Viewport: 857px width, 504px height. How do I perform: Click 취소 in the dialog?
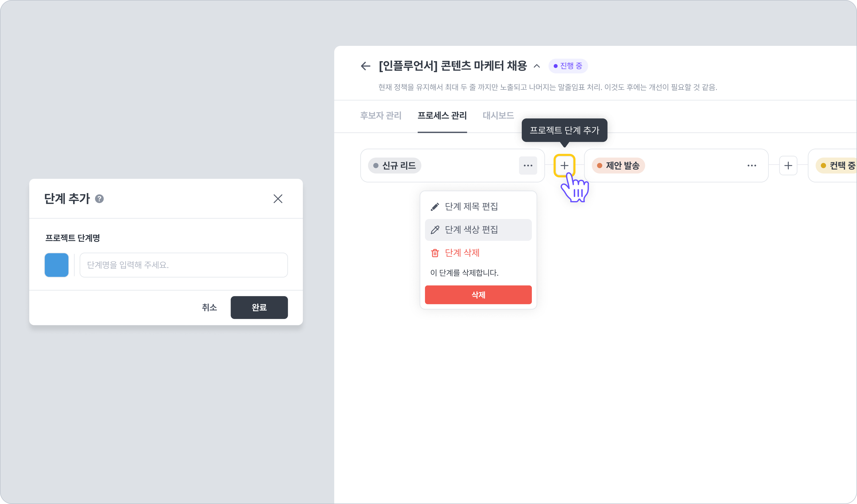click(209, 307)
